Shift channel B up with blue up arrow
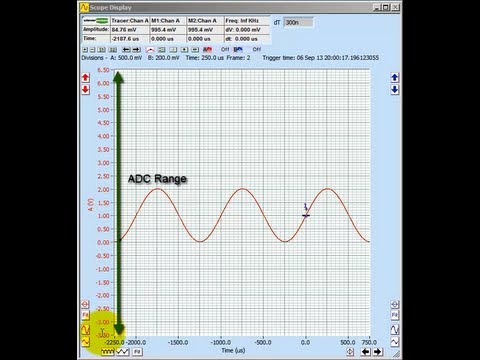The image size is (480, 360). coord(395,77)
